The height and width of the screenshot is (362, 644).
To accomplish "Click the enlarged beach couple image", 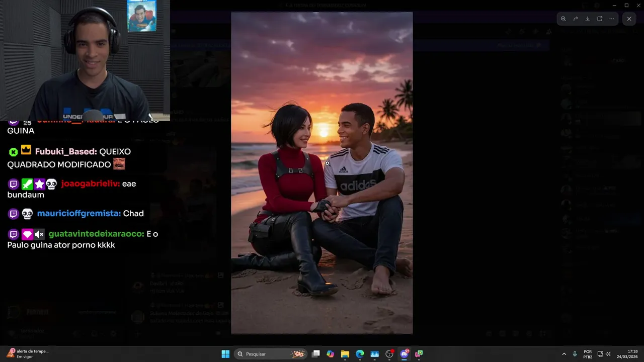I will [322, 173].
